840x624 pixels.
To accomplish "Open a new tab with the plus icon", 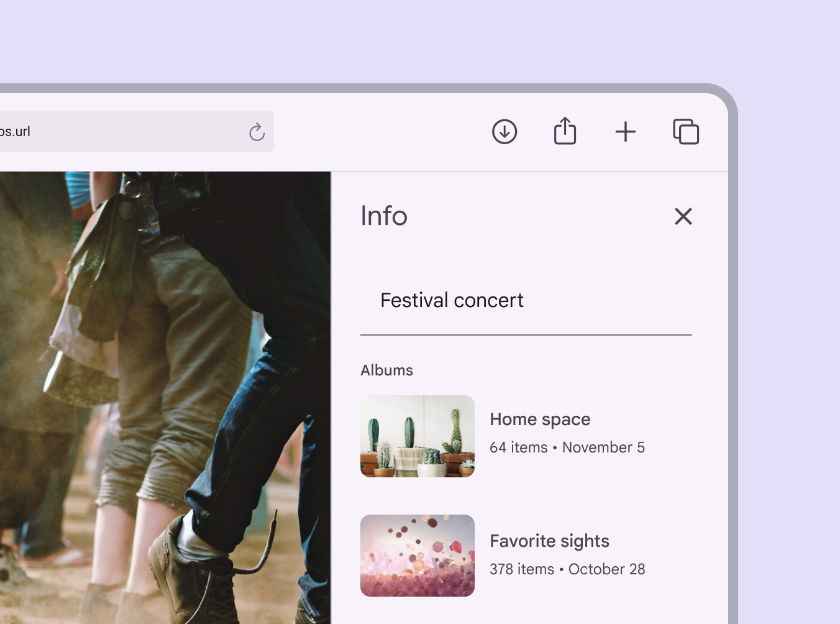I will [625, 132].
